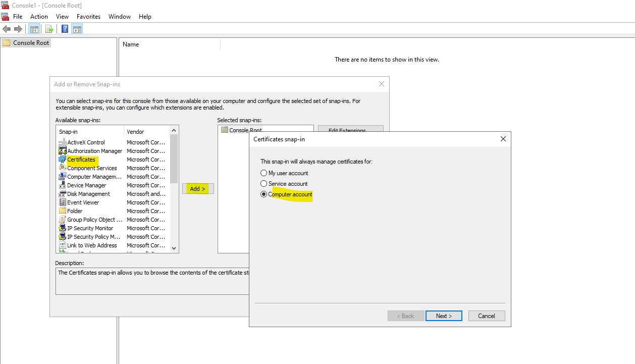Viewport: 635px width, 364px height.
Task: Click the Component Services snap-in icon
Action: click(63, 168)
